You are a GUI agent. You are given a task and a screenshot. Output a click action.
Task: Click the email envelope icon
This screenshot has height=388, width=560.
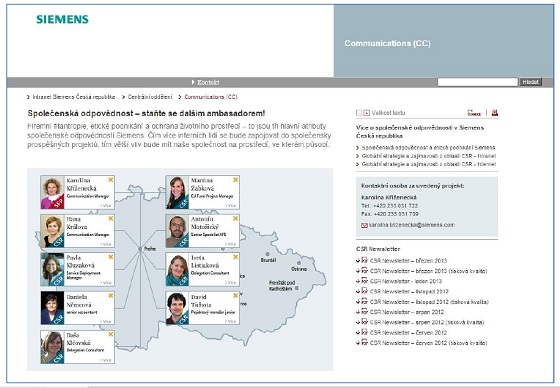(364, 225)
